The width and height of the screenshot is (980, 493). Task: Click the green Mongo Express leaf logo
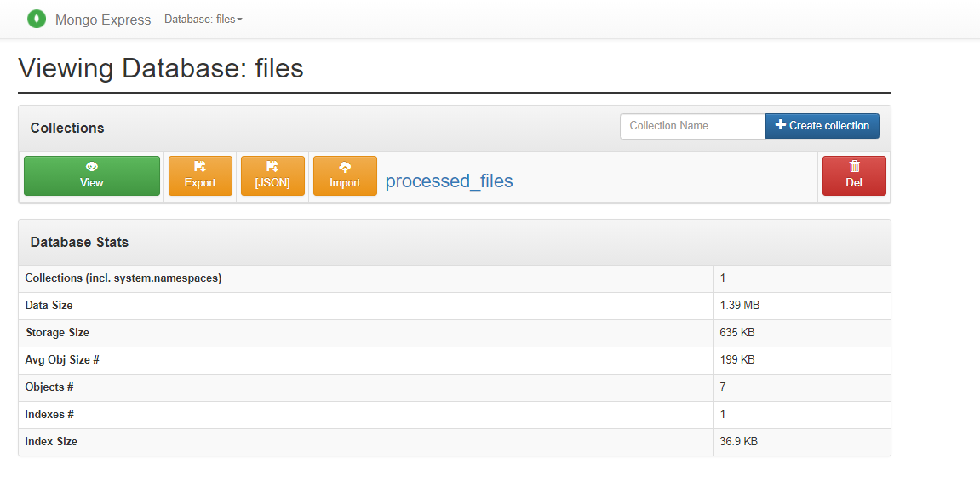pyautogui.click(x=37, y=20)
